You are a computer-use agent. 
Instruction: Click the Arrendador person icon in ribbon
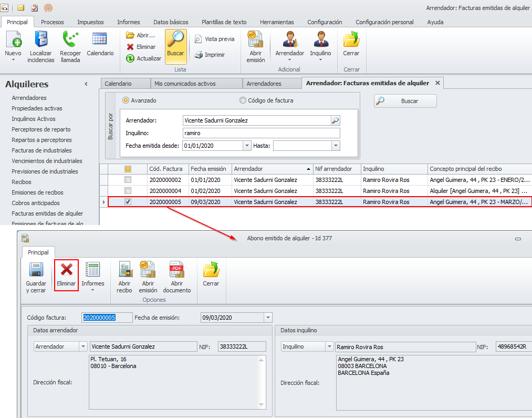(290, 39)
